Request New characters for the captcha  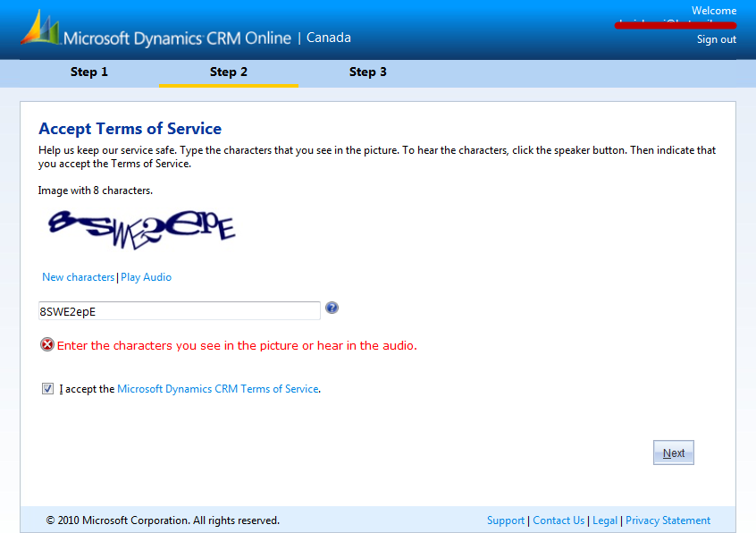pos(78,277)
